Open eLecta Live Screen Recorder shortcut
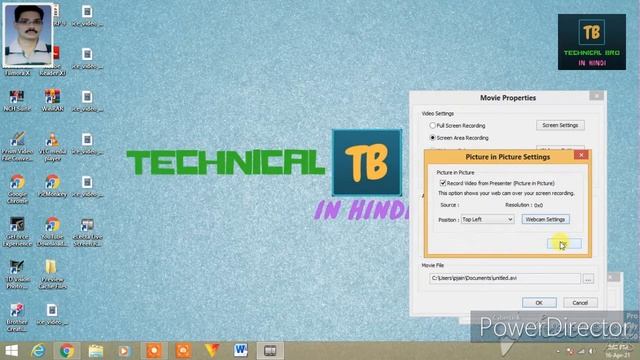Image resolution: width=640 pixels, height=360 pixels. [87, 231]
